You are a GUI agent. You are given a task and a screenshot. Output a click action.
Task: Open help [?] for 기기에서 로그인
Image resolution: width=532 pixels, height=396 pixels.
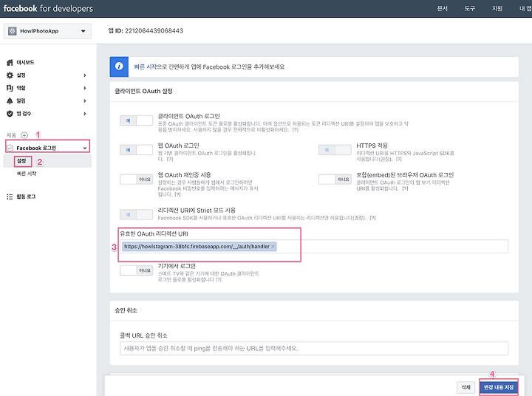219,279
